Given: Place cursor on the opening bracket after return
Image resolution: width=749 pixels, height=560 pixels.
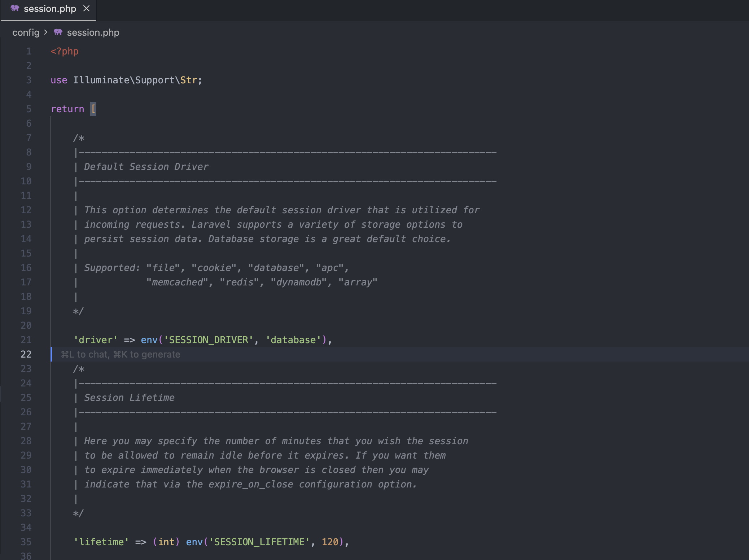Looking at the screenshot, I should click(x=93, y=109).
